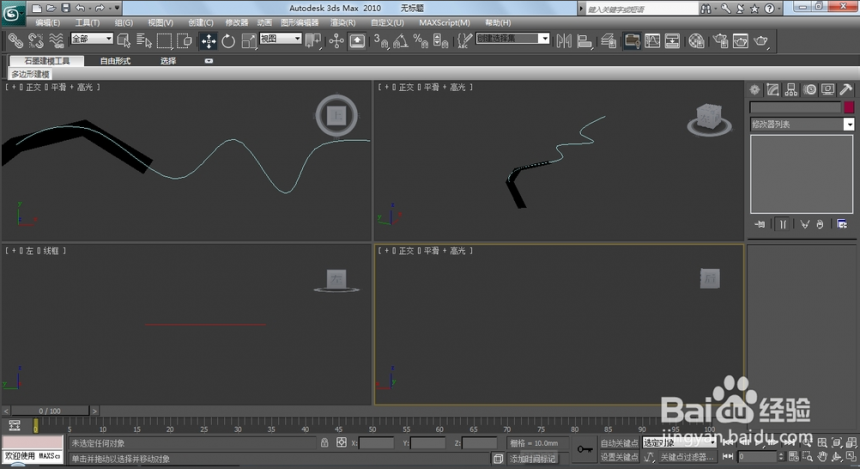Click the object color swatch
Screen dimensions: 860x469
tap(849, 107)
